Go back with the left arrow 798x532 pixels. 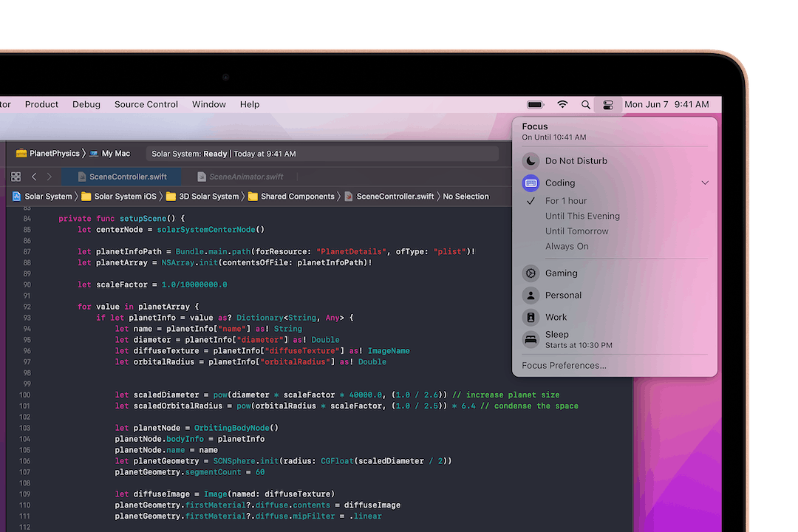click(x=34, y=177)
